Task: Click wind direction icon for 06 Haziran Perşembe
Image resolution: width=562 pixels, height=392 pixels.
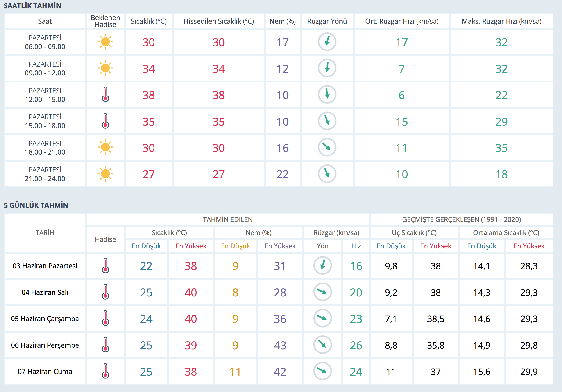Action: [x=322, y=345]
